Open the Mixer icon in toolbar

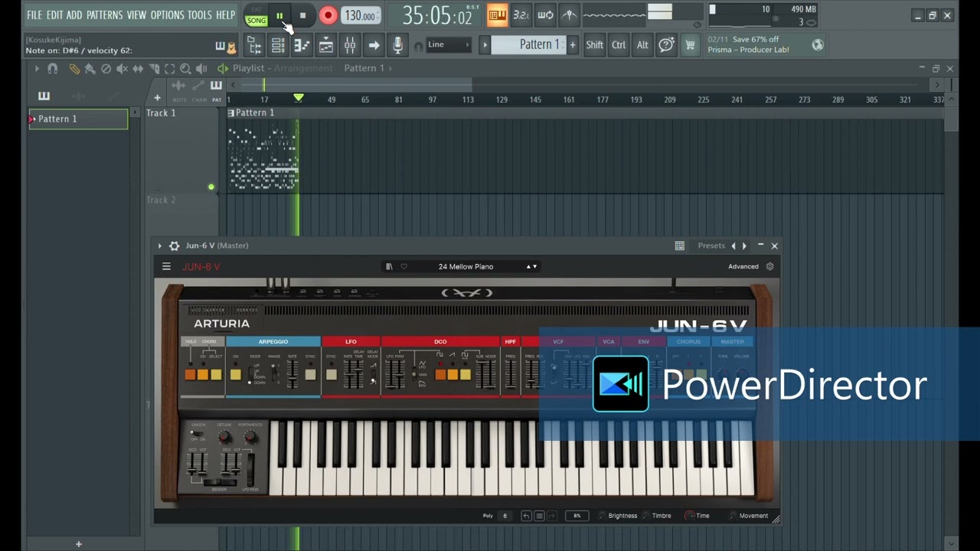pos(350,46)
